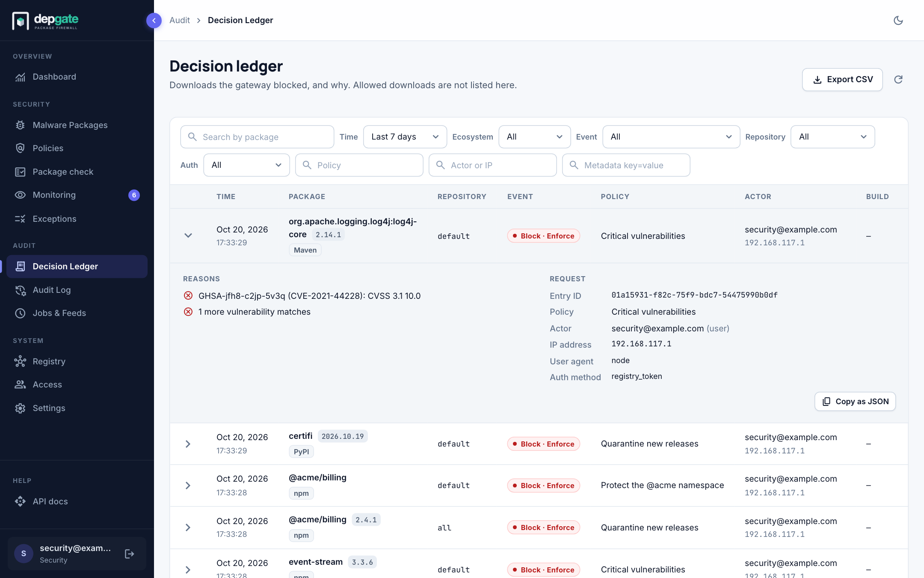Select Decision Ledger sidebar item
Screen dimensions: 924x578
(x=77, y=266)
